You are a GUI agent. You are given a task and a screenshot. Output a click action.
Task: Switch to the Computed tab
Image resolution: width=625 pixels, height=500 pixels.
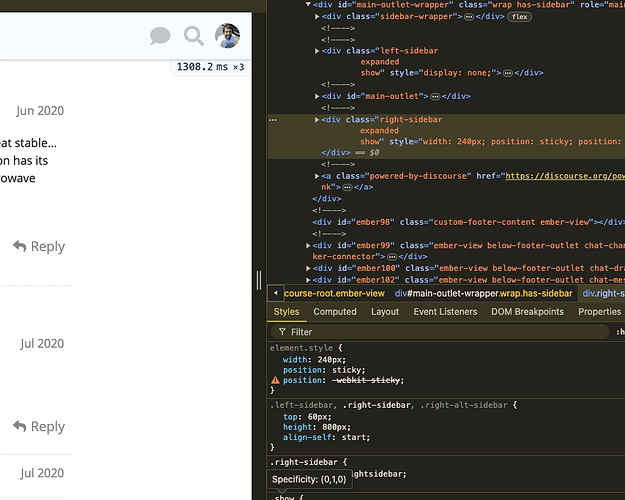335,312
